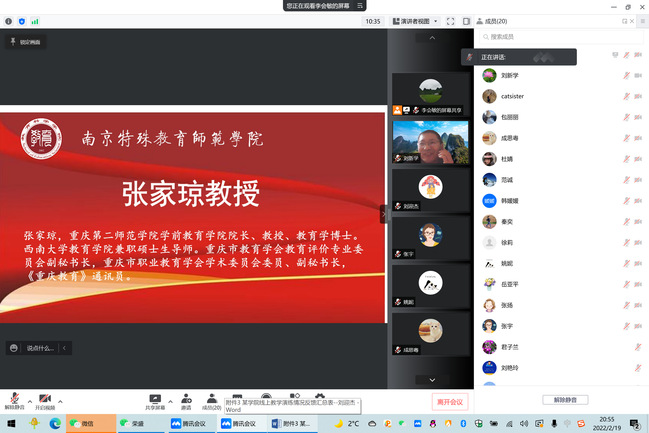Click the share screen icon
This screenshot has width=649, height=433.
coord(155,399)
